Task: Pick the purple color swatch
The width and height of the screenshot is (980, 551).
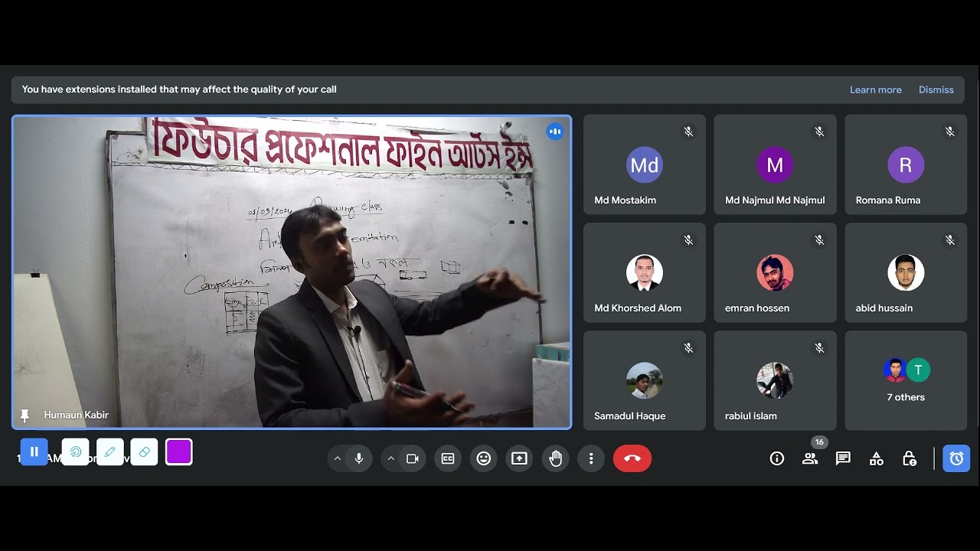Action: tap(179, 452)
